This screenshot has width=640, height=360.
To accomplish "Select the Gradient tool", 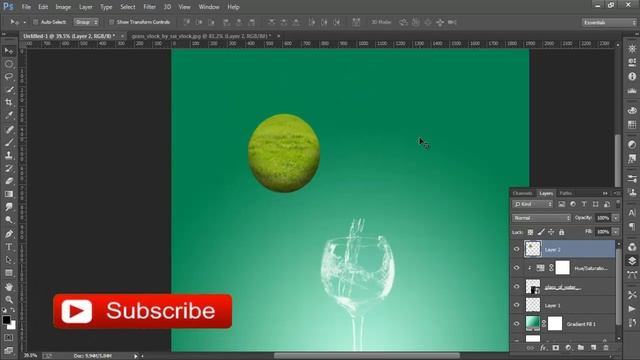I will tap(9, 194).
